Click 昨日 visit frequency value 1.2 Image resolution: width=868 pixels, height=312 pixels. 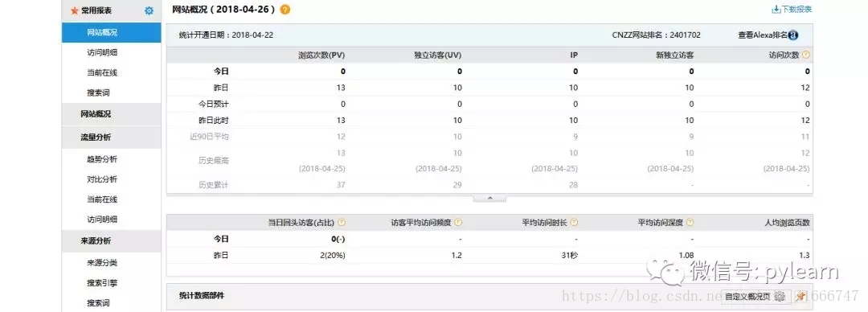[x=457, y=256]
